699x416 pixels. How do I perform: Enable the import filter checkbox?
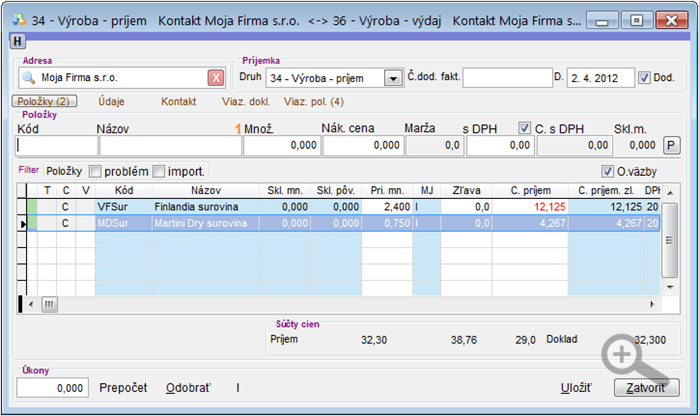click(159, 171)
